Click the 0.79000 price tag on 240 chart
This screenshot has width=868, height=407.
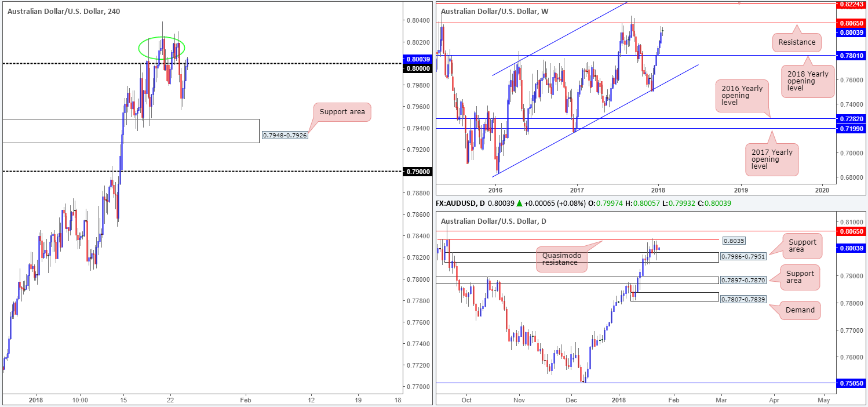(417, 171)
